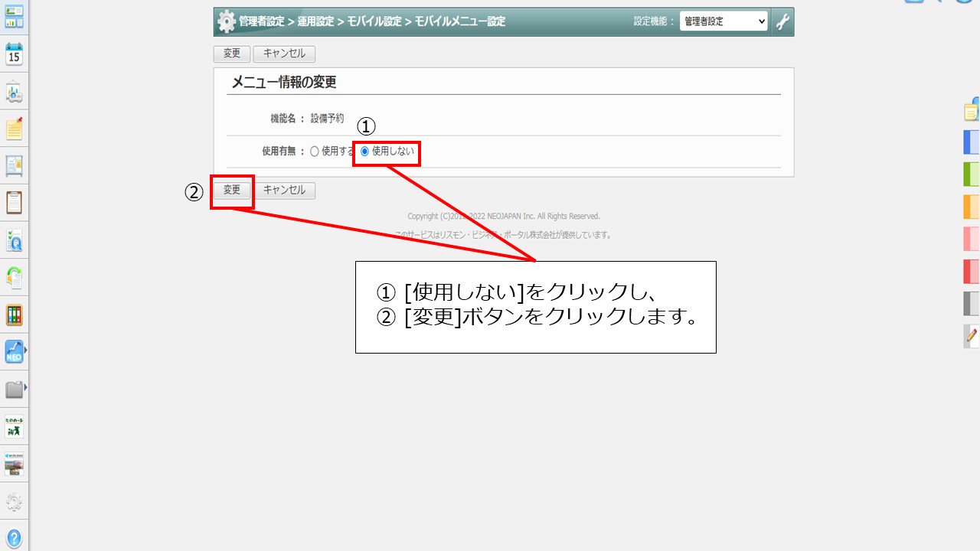The width and height of the screenshot is (980, 551).
Task: Select the orange tab at the right edge
Action: pyautogui.click(x=972, y=207)
